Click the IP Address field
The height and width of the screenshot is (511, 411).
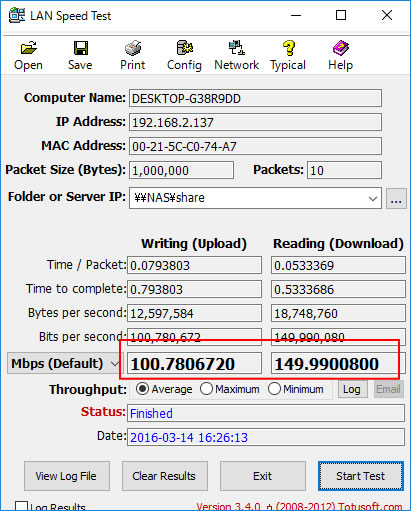tap(255, 122)
